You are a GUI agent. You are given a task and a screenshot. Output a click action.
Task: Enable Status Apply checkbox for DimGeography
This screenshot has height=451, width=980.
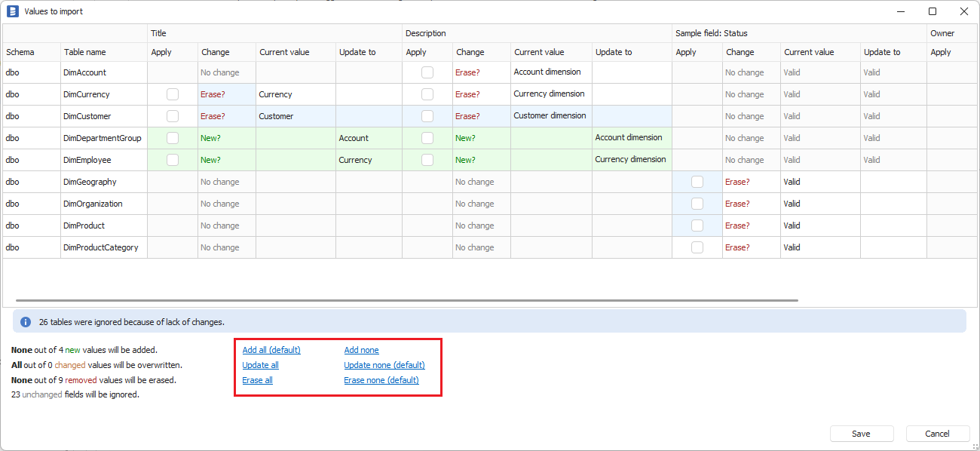pyautogui.click(x=697, y=182)
